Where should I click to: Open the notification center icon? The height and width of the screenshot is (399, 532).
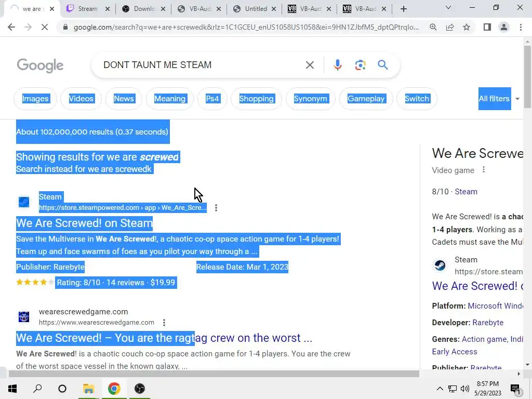[516, 389]
